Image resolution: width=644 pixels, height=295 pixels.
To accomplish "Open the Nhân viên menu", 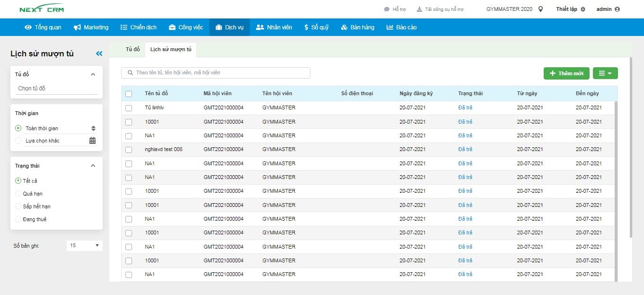I will click(274, 27).
